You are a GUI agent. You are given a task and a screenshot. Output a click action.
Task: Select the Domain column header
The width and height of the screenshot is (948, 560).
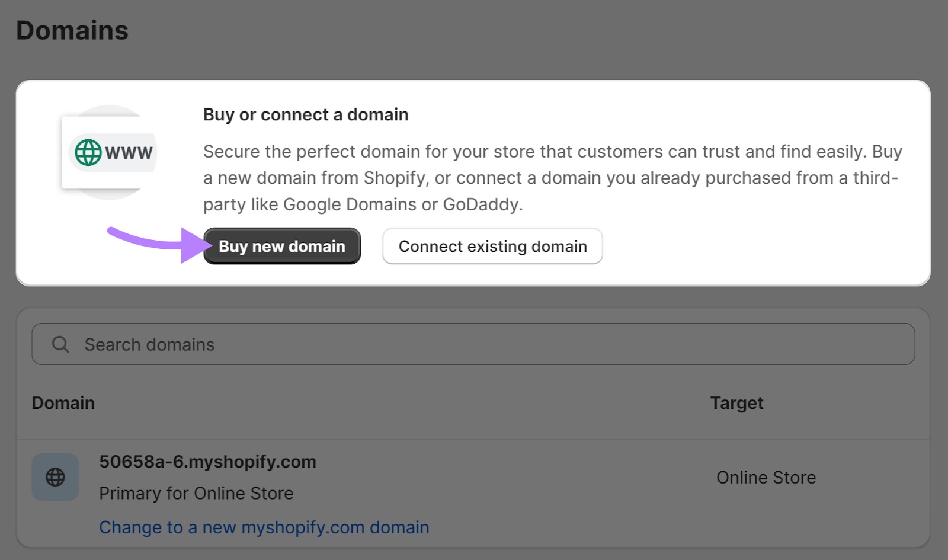coord(63,402)
